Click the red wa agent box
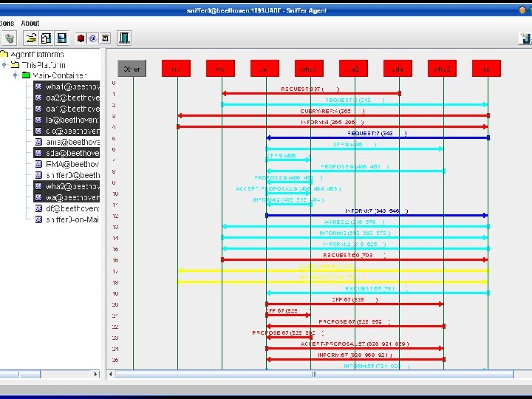The width and height of the screenshot is (532, 399). click(x=220, y=69)
